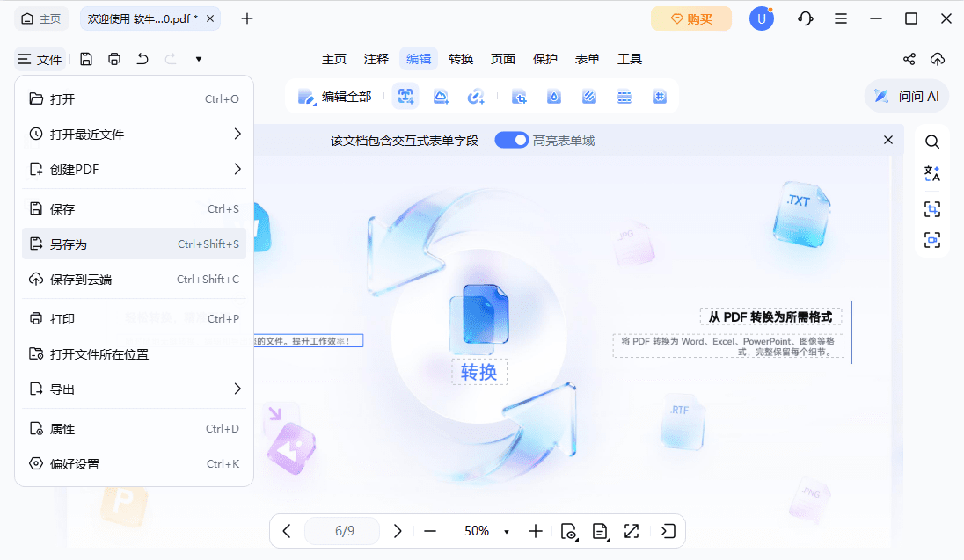Click the plus to add new tab

point(247,19)
